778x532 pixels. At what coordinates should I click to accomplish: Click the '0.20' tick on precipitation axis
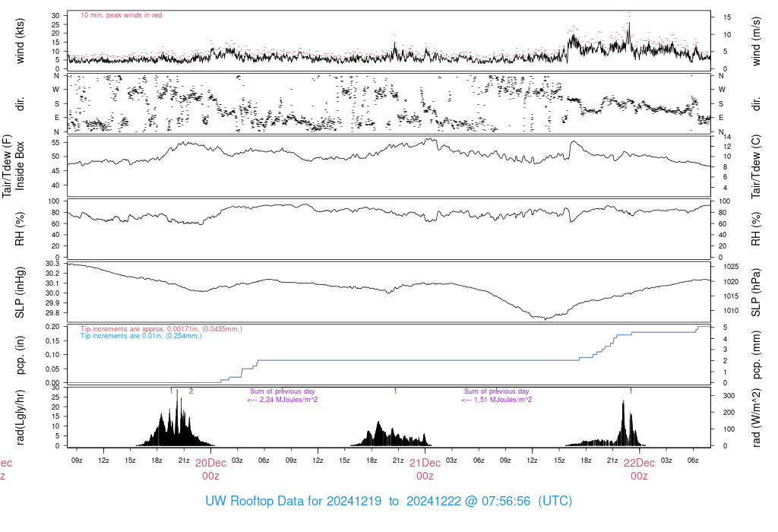(52, 327)
